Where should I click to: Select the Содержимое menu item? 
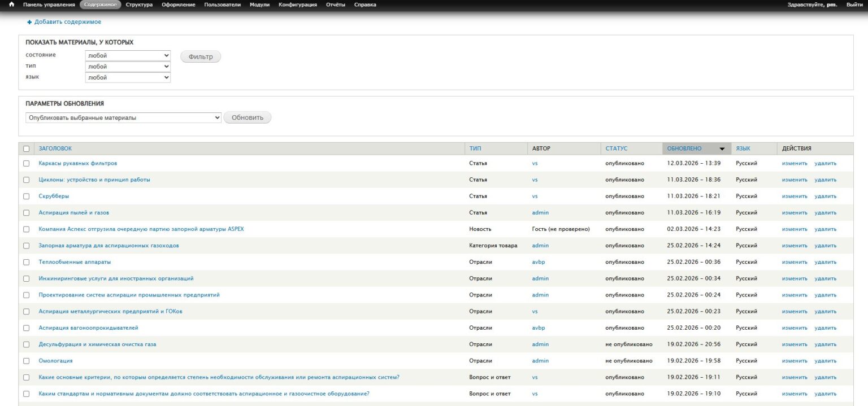point(101,5)
